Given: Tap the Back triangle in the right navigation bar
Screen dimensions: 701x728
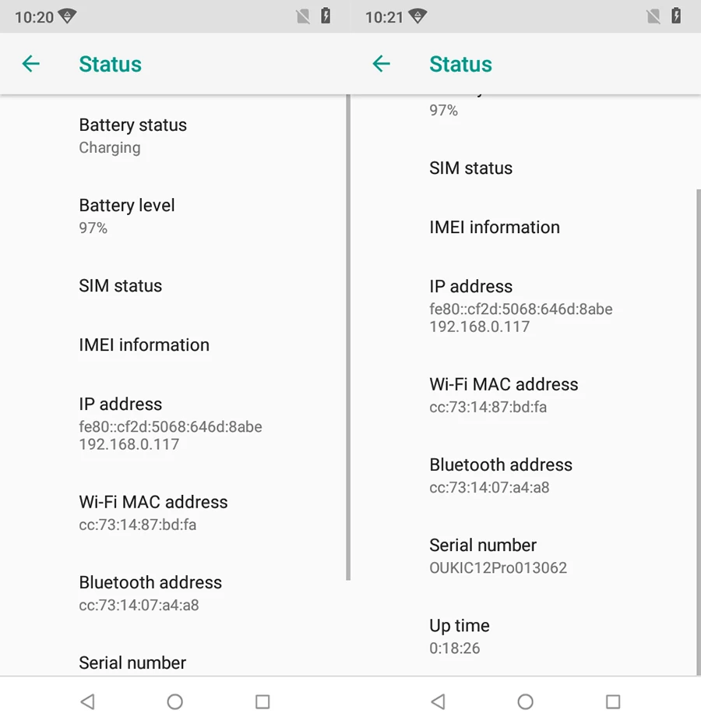Looking at the screenshot, I should click(x=438, y=701).
